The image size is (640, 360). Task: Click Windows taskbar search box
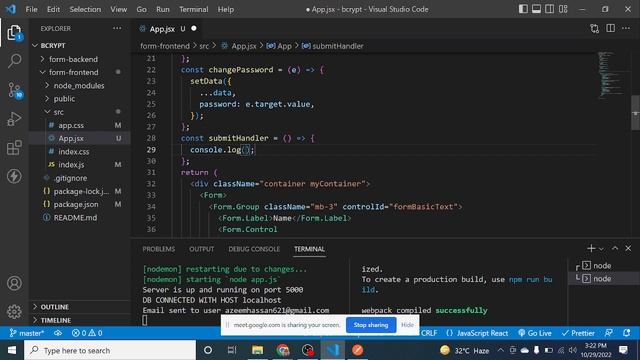click(110, 350)
